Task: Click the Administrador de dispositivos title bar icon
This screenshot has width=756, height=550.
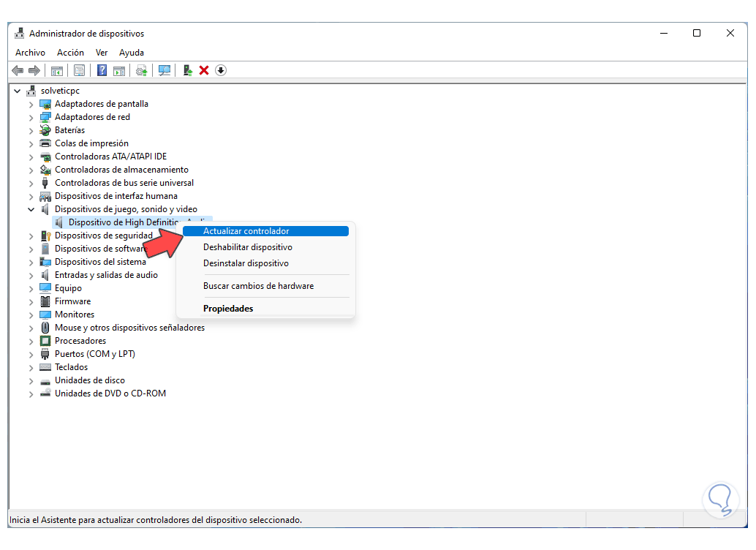Action: click(20, 34)
